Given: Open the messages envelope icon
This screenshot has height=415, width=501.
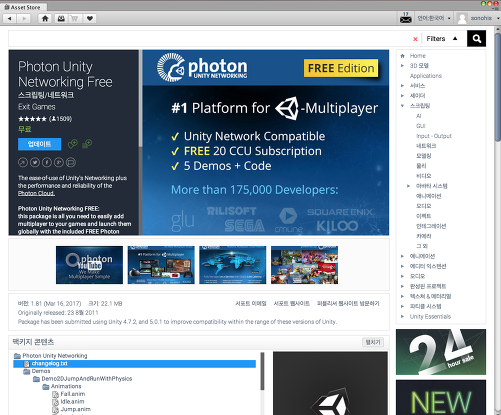Looking at the screenshot, I should tap(406, 18).
